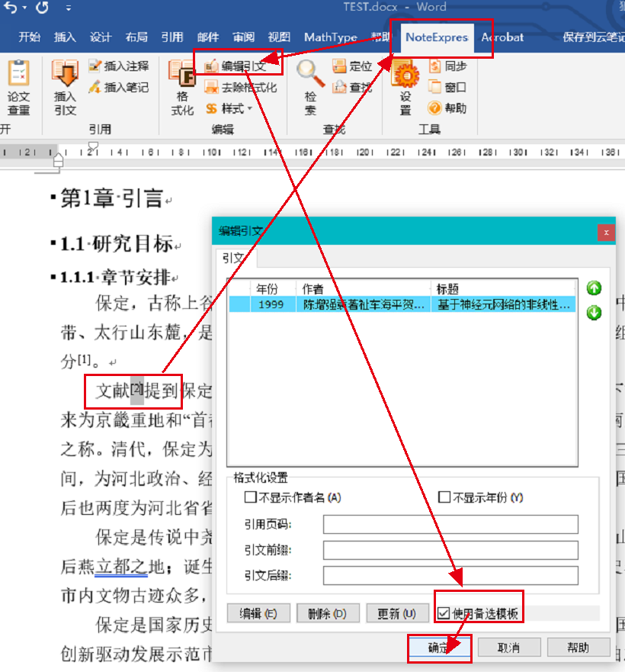Switch to the 引用 ribbon tab
This screenshot has width=625, height=672.
[x=171, y=37]
